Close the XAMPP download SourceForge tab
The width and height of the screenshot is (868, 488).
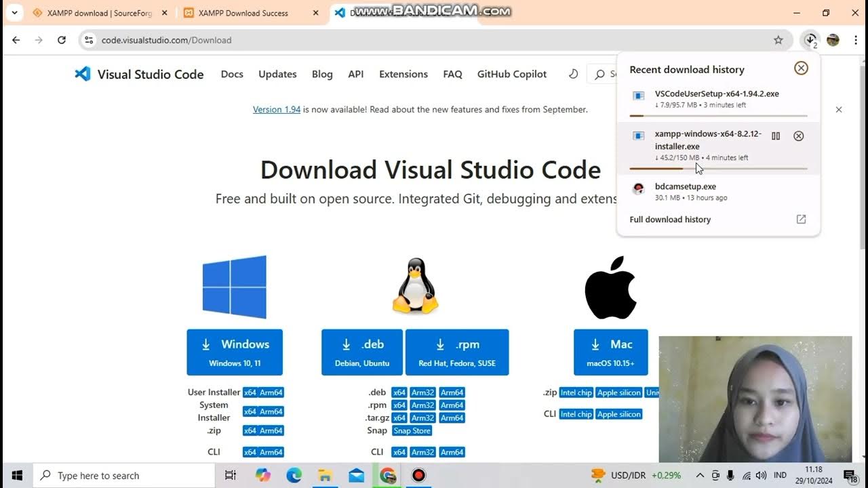[164, 13]
